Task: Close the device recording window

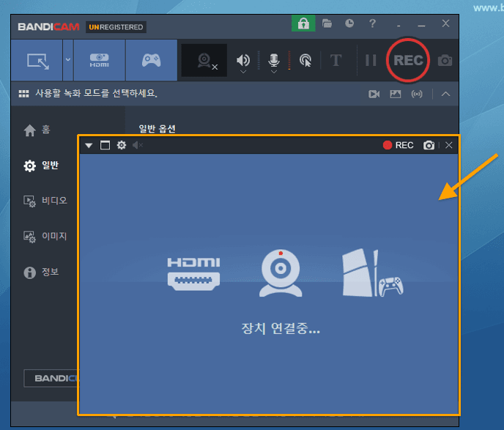Action: [x=449, y=145]
